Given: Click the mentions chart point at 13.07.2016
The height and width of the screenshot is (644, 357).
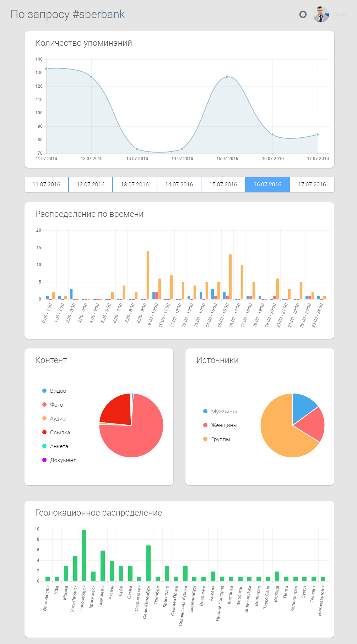Looking at the screenshot, I should pyautogui.click(x=137, y=149).
